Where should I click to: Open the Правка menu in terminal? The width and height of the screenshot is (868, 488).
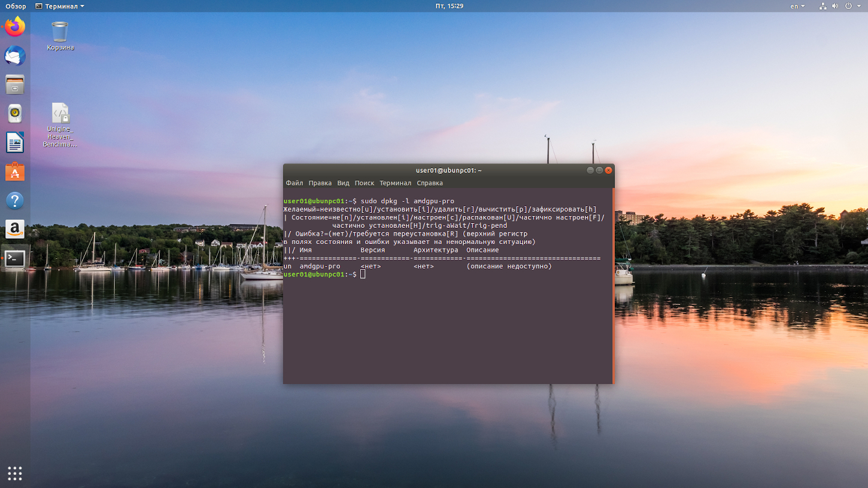(x=320, y=183)
